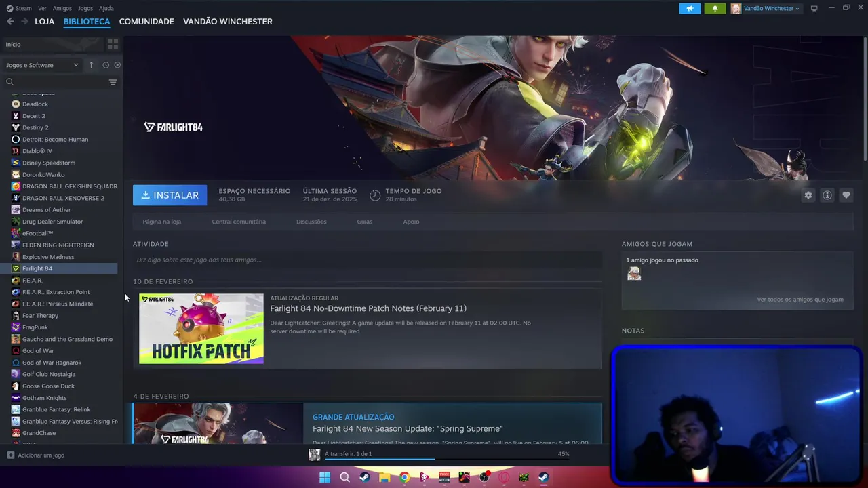The image size is (868, 488).
Task: Click Adicionar um jogo
Action: coord(36,455)
